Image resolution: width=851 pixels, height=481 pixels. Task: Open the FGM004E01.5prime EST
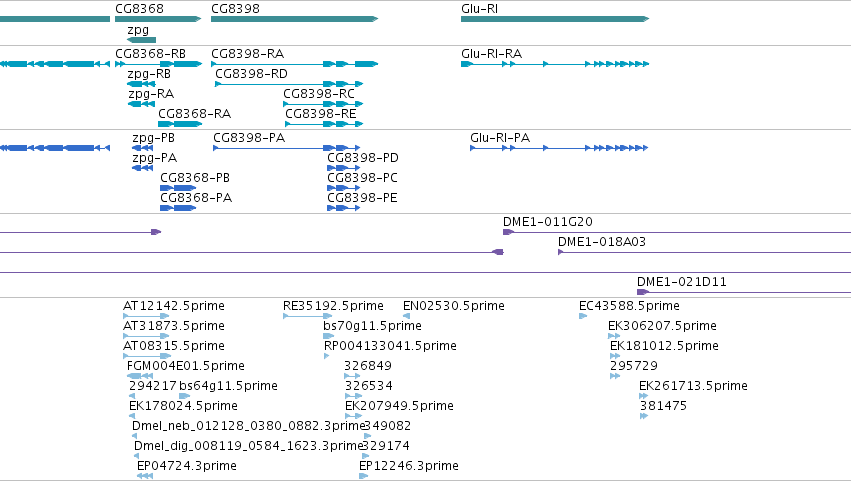pos(140,376)
